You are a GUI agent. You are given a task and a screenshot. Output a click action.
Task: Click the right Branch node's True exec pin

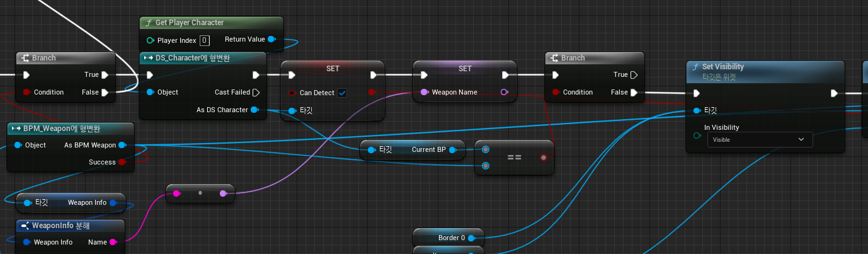pyautogui.click(x=634, y=75)
